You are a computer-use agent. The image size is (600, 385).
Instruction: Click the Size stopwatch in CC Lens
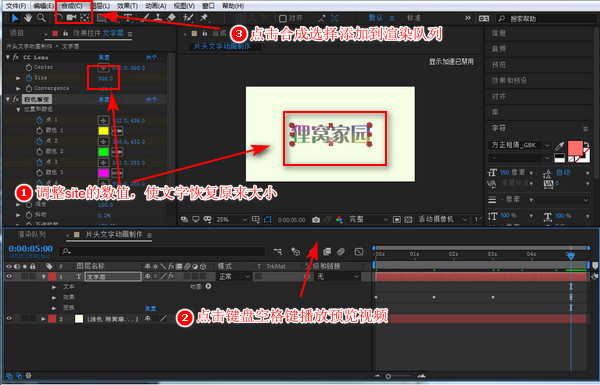pos(29,78)
